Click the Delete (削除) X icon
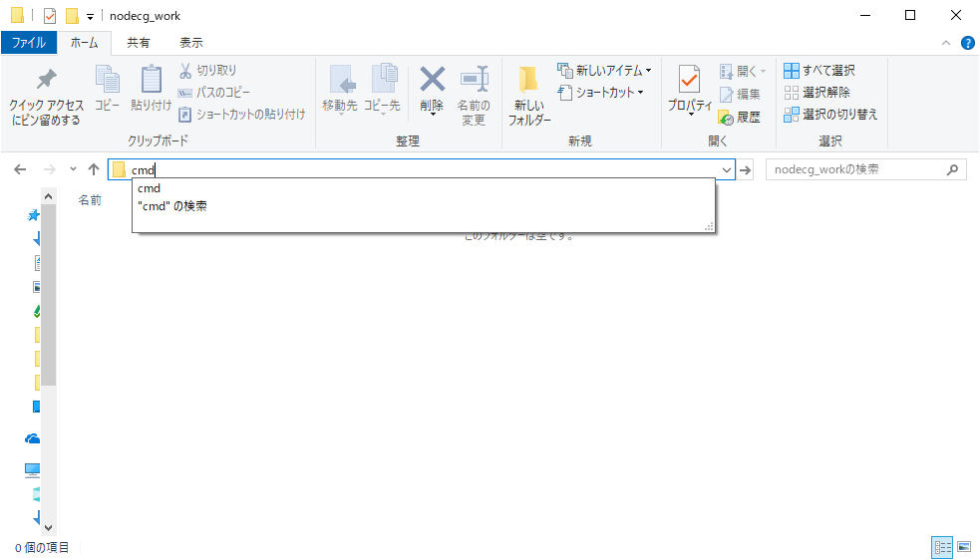The height and width of the screenshot is (560, 980). pos(432,80)
